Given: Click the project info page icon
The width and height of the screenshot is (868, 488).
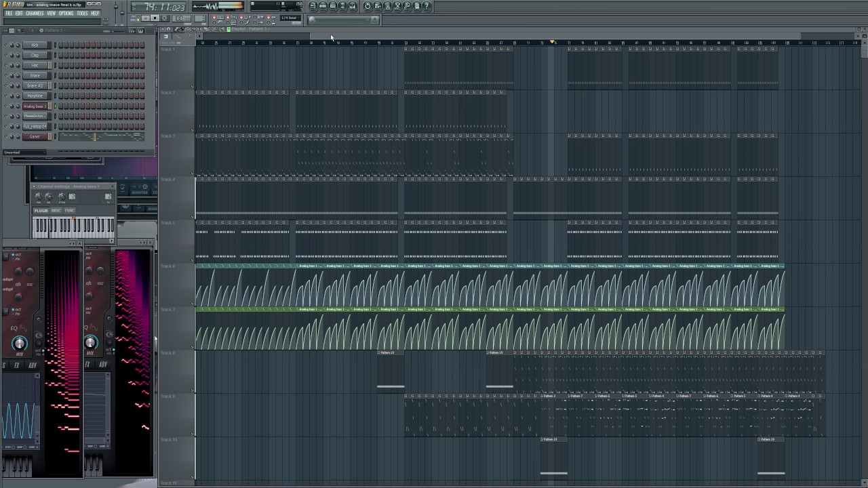Looking at the screenshot, I should (x=416, y=6).
